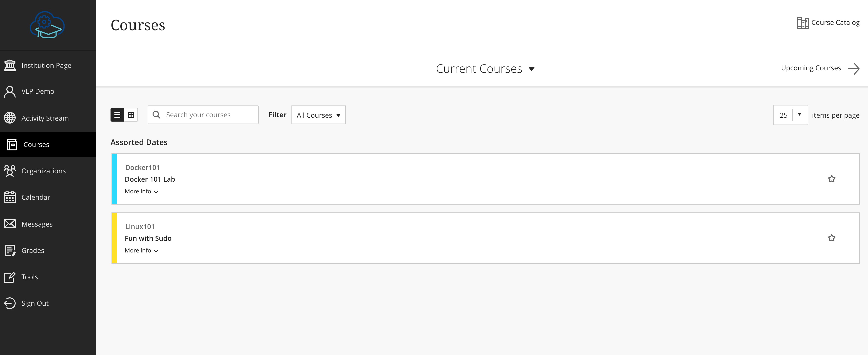
Task: Favorite the Docker 101 Lab course
Action: coord(831,179)
